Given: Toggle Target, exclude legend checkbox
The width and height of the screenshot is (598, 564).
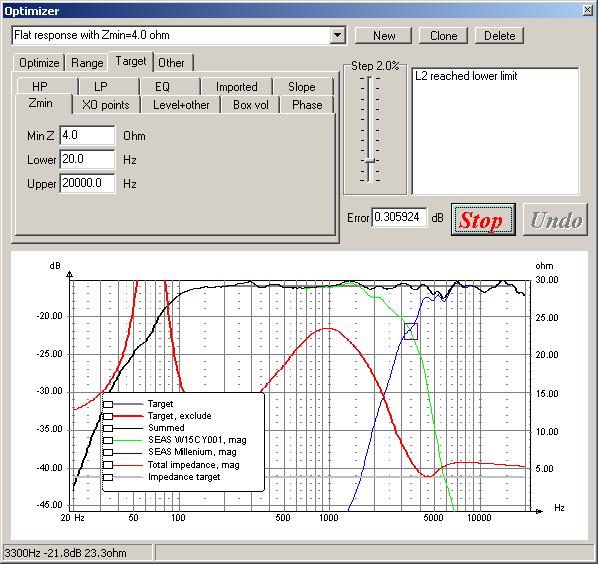Looking at the screenshot, I should (x=108, y=416).
